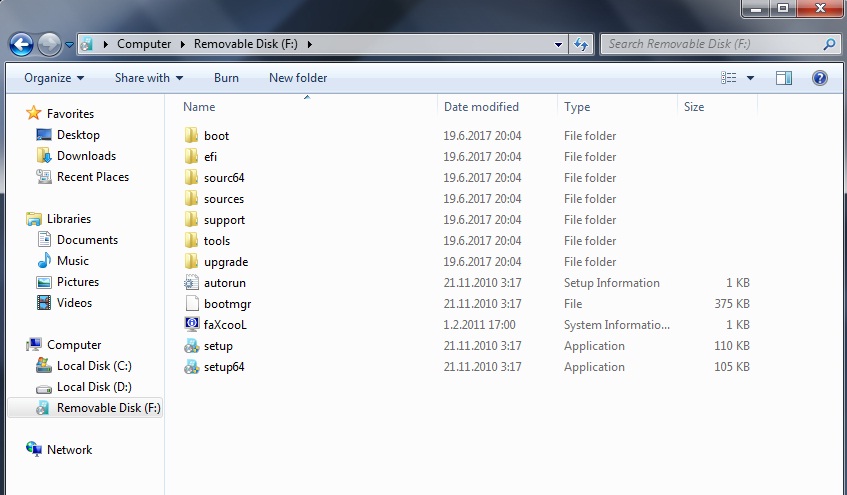The width and height of the screenshot is (847, 495).
Task: Select the efi folder icon
Action: 191,157
